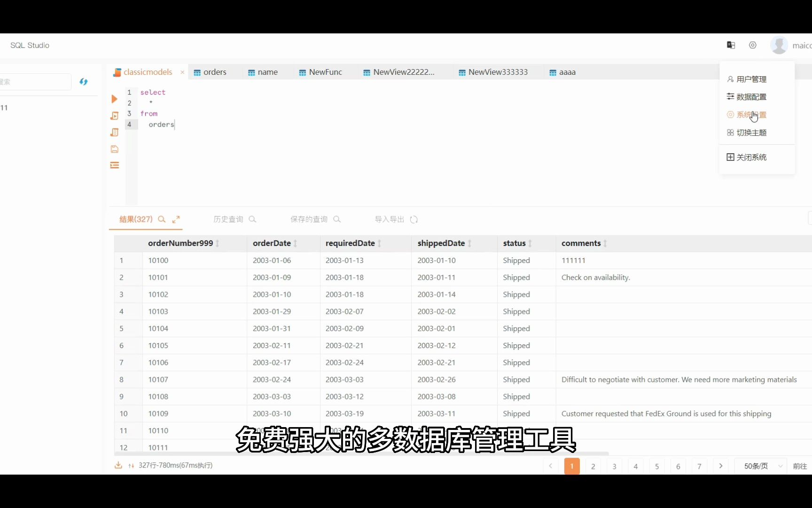Viewport: 812px width, 508px height.
Task: Sort results by the status column
Action: (531, 243)
